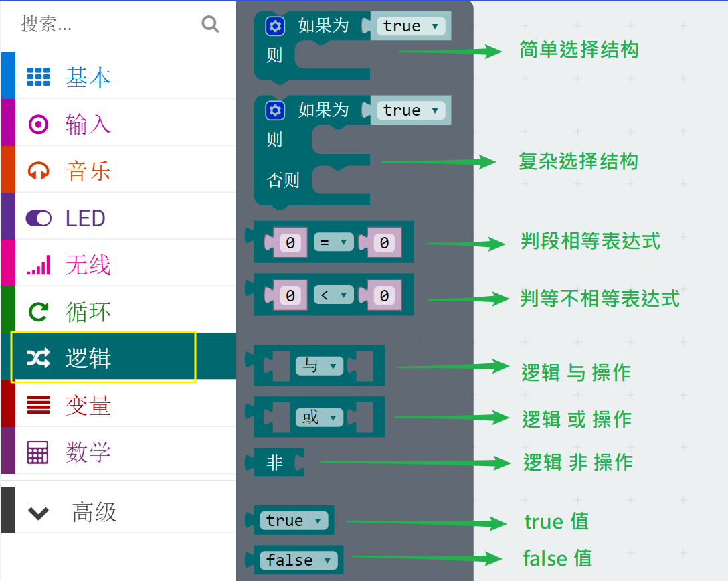This screenshot has height=581, width=728.
Task: Click 如果为 text in the simple if block
Action: pos(324,26)
